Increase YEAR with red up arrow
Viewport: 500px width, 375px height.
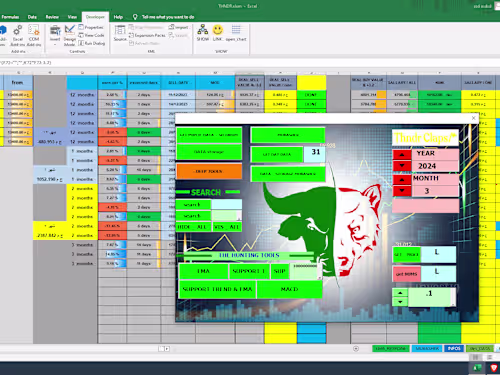pos(402,155)
